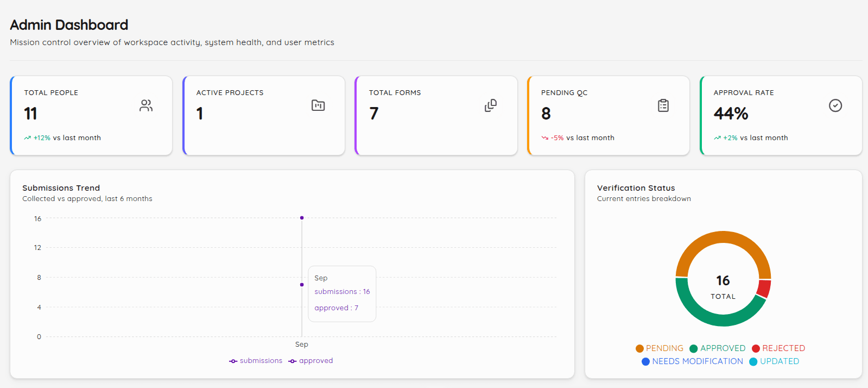Click the 'APPROVAL RATE' card label
This screenshot has width=868, height=388.
[744, 93]
